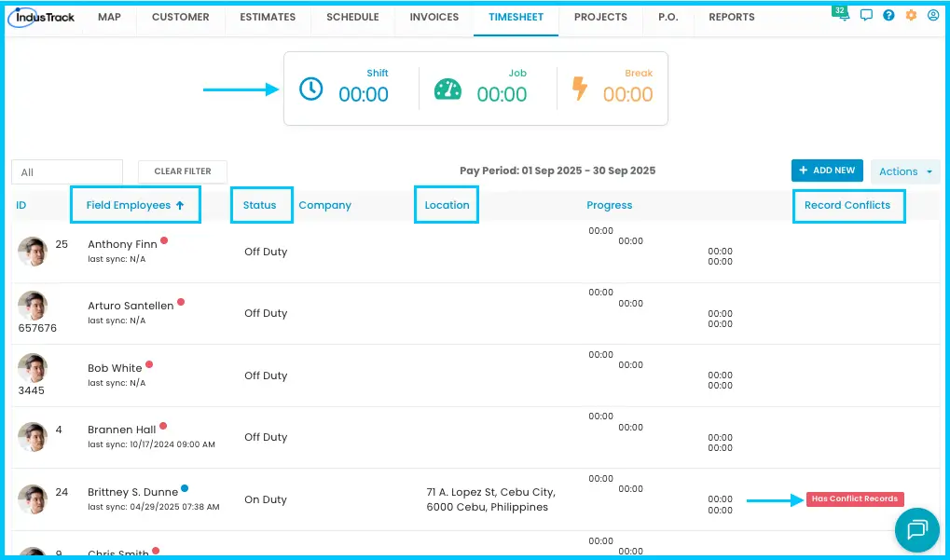Click the On Duty status text

pyautogui.click(x=266, y=499)
